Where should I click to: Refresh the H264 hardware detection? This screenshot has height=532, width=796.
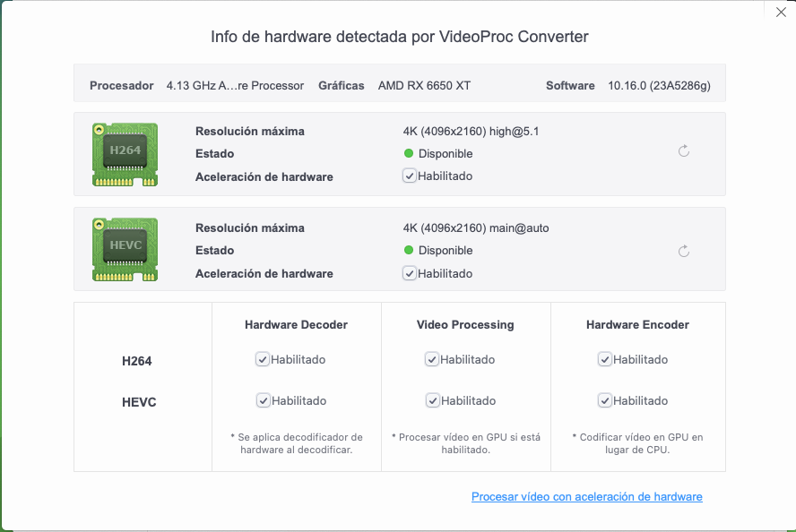click(x=684, y=150)
